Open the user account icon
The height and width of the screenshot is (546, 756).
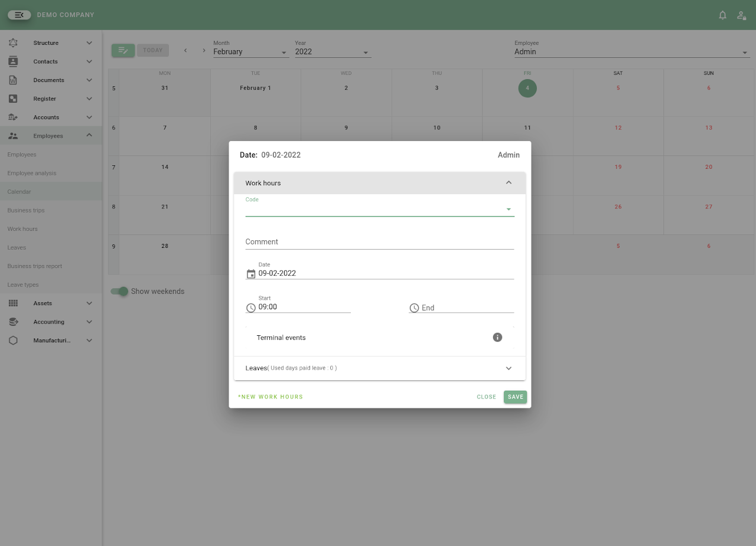(x=741, y=15)
